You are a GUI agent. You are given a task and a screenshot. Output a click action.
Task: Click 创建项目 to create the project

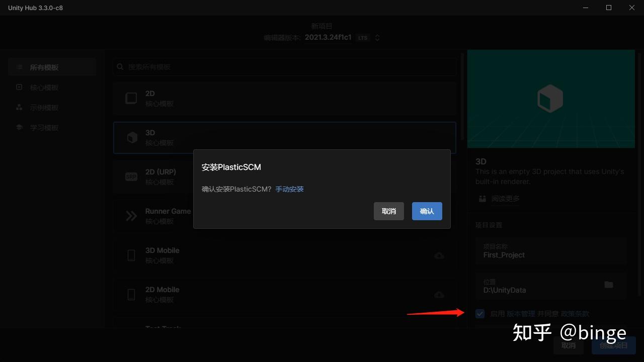(x=614, y=345)
